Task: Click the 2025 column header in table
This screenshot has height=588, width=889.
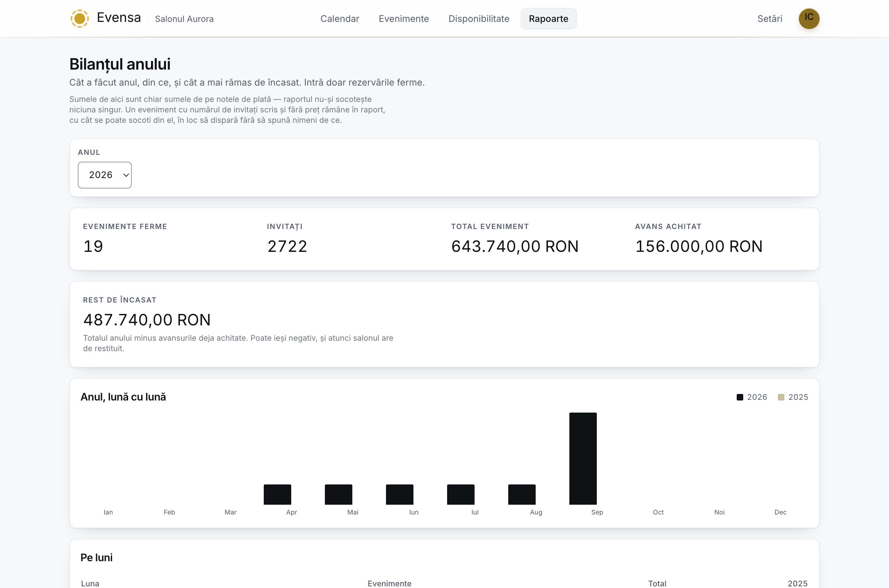Action: pos(797,583)
